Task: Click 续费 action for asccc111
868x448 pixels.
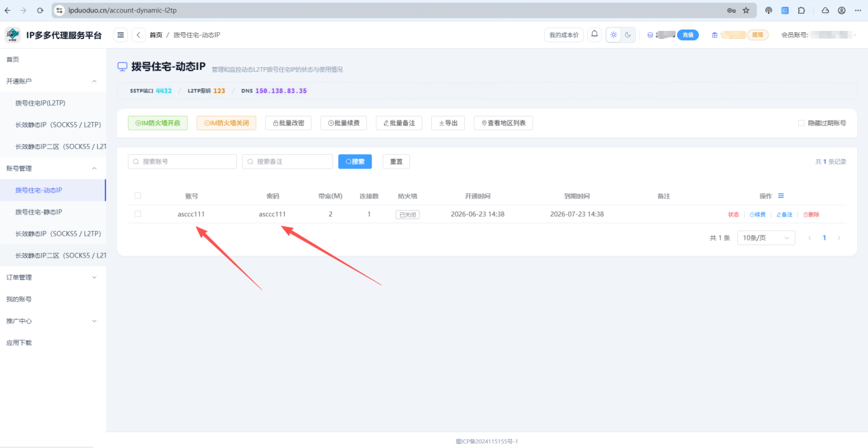Action: click(x=757, y=214)
